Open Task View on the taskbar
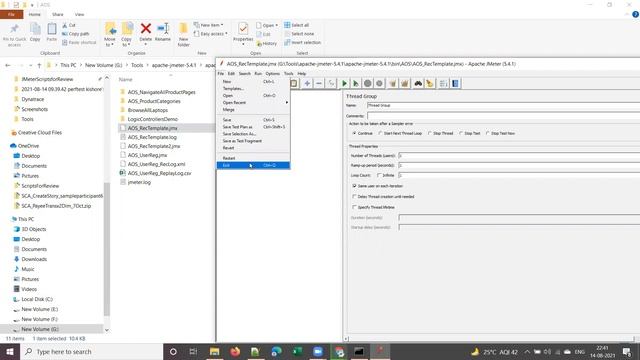 (193, 351)
